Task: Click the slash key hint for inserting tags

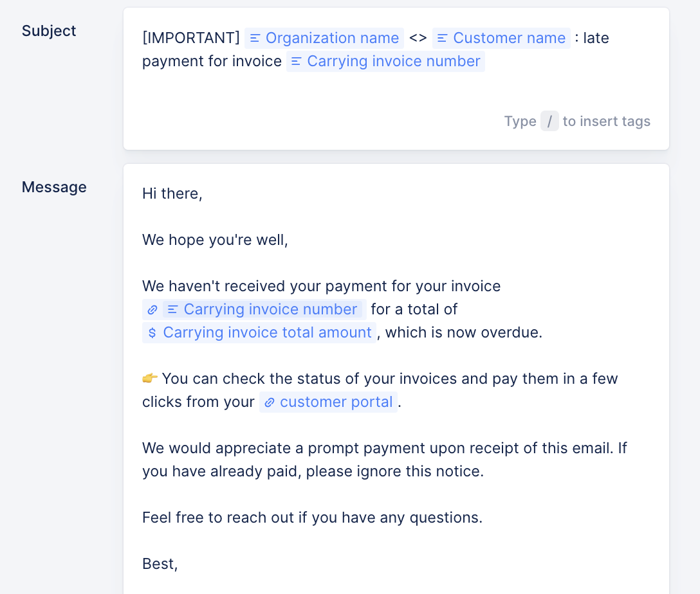Action: (549, 121)
